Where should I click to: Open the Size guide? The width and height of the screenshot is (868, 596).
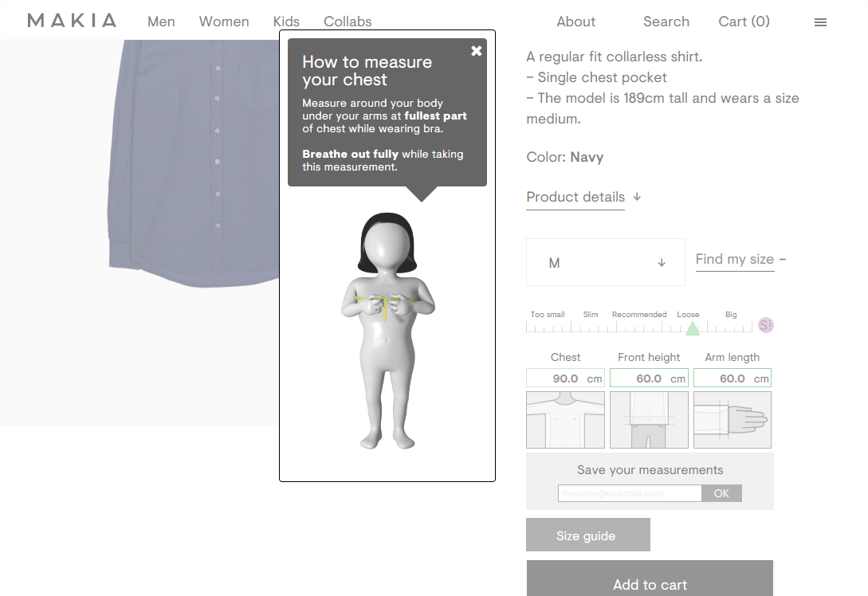click(588, 535)
